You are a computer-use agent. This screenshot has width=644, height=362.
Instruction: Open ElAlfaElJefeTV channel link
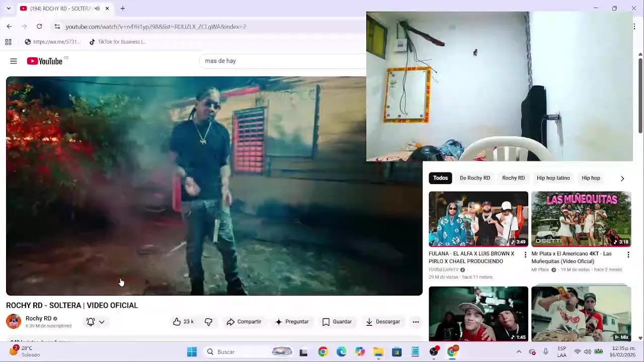(444, 269)
